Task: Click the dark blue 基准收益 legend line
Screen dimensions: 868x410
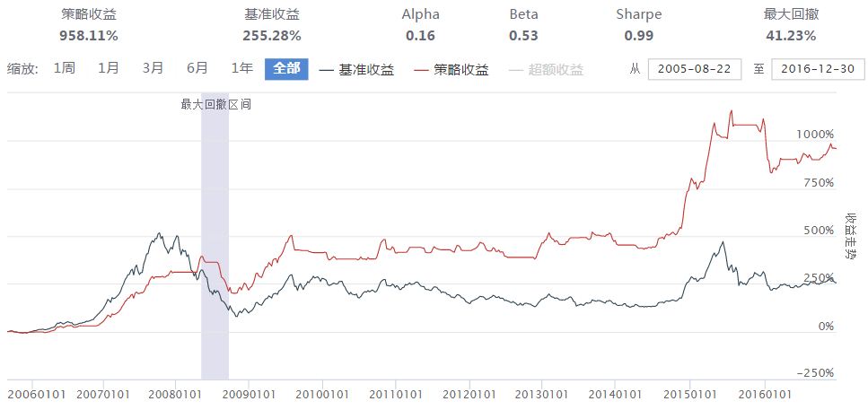Action: 327,70
